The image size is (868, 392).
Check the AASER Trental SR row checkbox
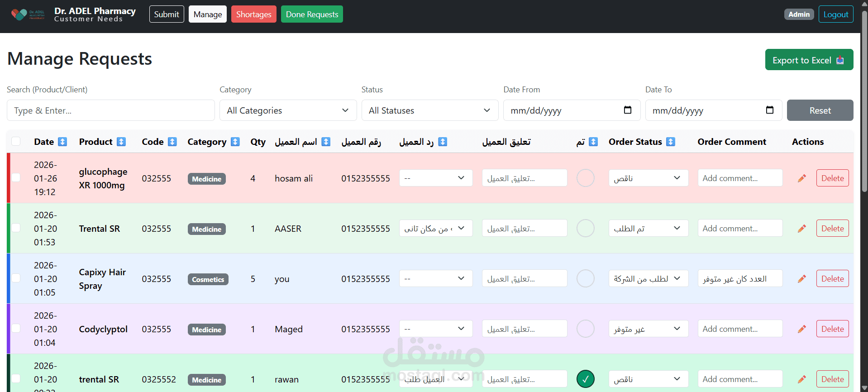pos(16,228)
